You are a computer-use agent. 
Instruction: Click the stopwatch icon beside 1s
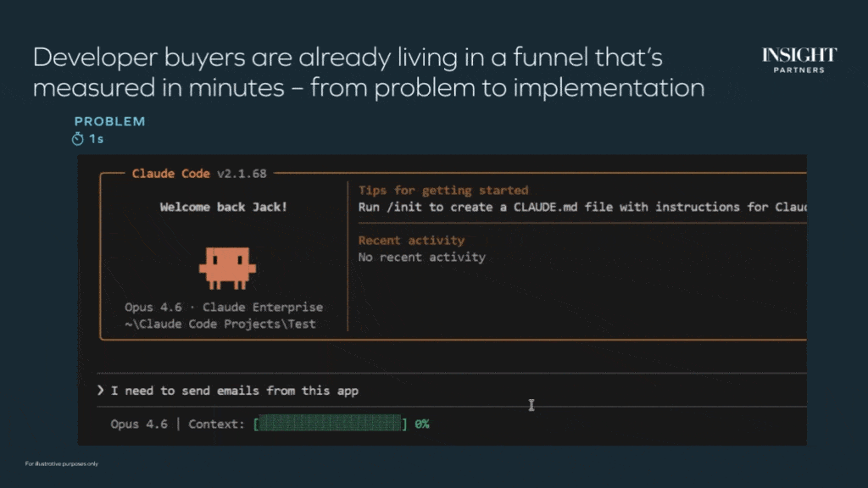[78, 138]
